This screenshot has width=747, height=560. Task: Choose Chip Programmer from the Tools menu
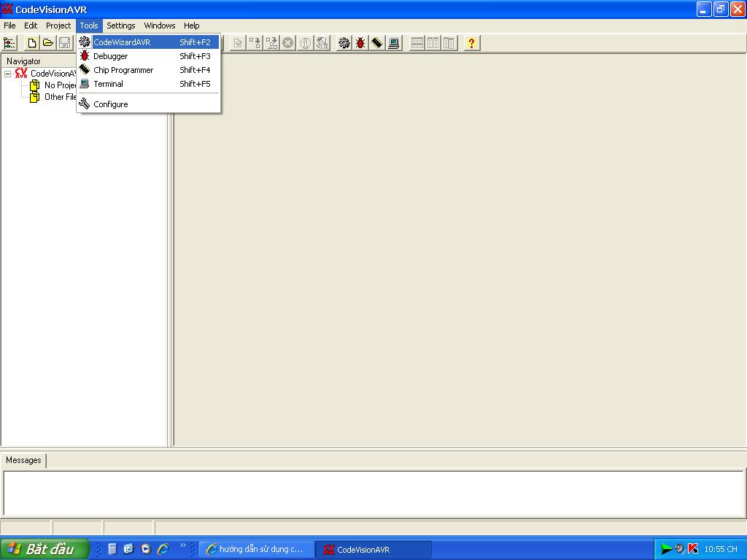coord(148,69)
